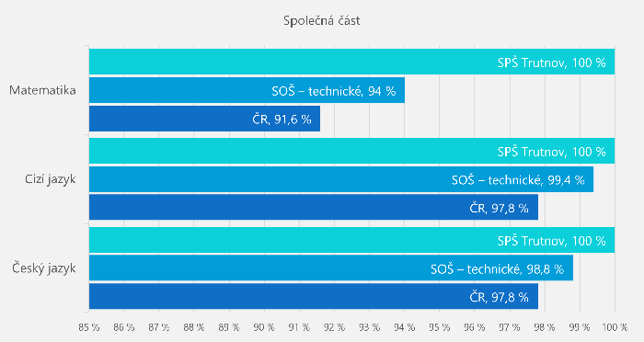Click the chart title Společná část
Viewport: 644px width, 342px height.
(322, 20)
